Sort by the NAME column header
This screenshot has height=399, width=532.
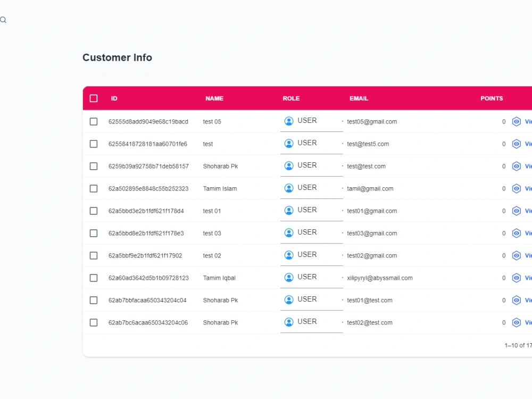(214, 98)
